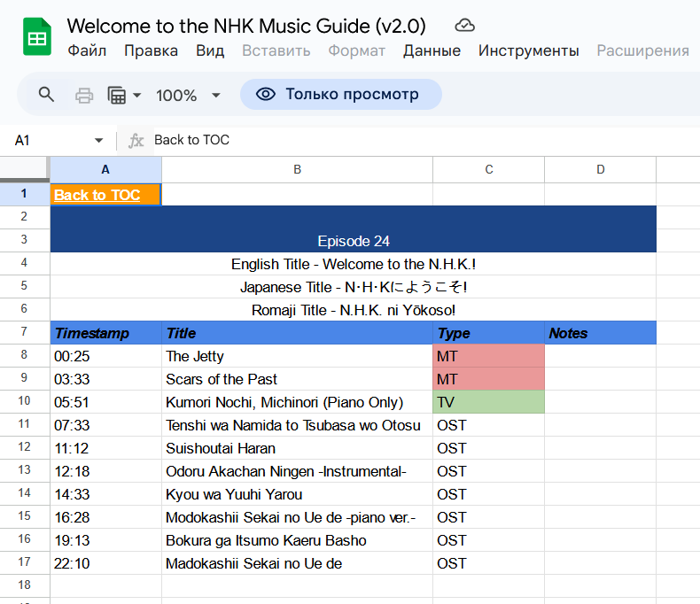Open the Данные menu
The height and width of the screenshot is (604, 700).
point(432,50)
